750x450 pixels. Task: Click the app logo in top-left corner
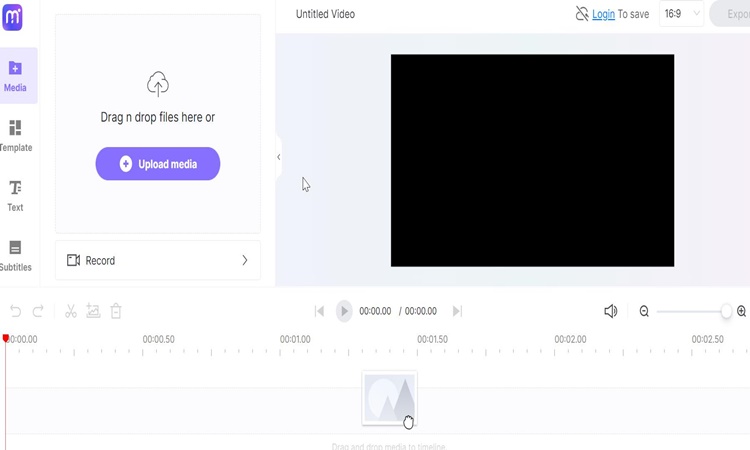click(x=12, y=18)
